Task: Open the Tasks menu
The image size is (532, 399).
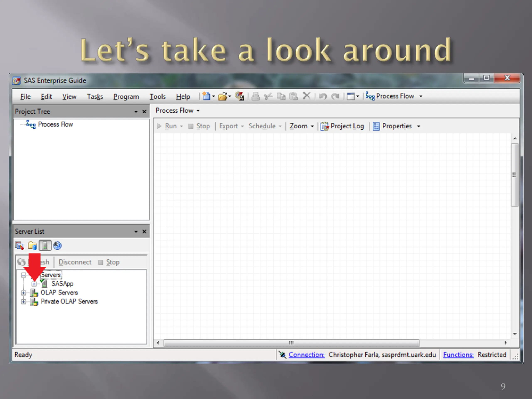Action: click(x=95, y=96)
